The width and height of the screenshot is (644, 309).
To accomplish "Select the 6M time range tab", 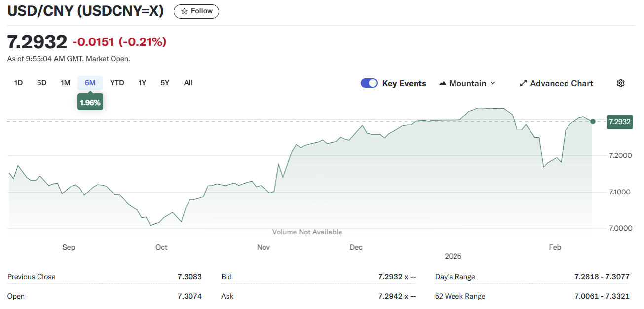I will pyautogui.click(x=90, y=83).
